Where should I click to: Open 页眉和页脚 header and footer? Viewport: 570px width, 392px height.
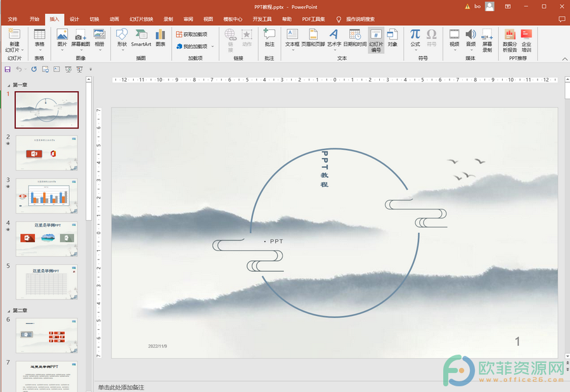[313, 39]
